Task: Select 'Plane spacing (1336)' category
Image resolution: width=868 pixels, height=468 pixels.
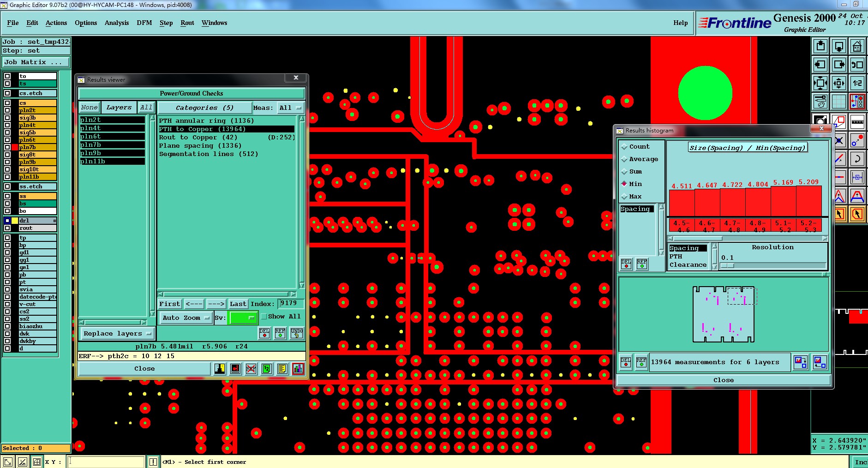Action: [200, 146]
